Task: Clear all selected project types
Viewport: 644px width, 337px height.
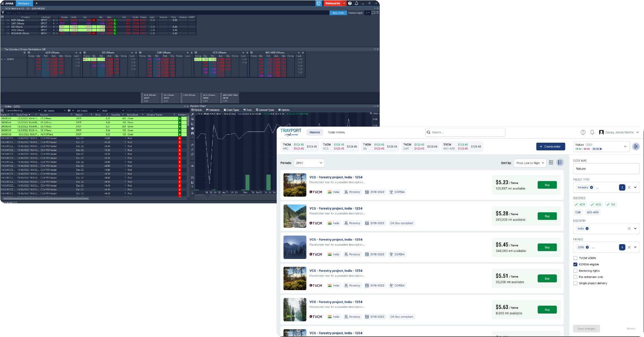Action: pos(629,188)
